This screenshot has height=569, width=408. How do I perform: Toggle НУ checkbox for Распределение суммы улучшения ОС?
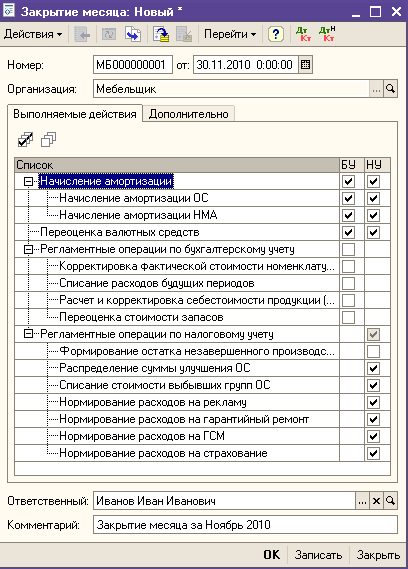point(374,368)
